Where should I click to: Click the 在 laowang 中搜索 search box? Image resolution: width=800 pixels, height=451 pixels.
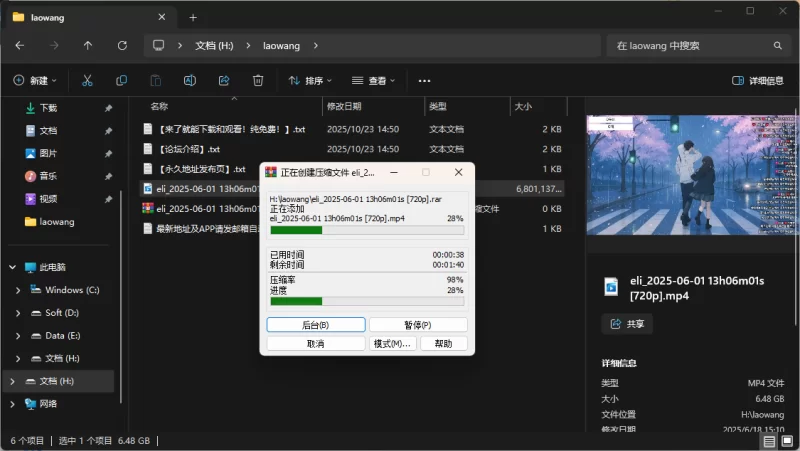(x=692, y=45)
